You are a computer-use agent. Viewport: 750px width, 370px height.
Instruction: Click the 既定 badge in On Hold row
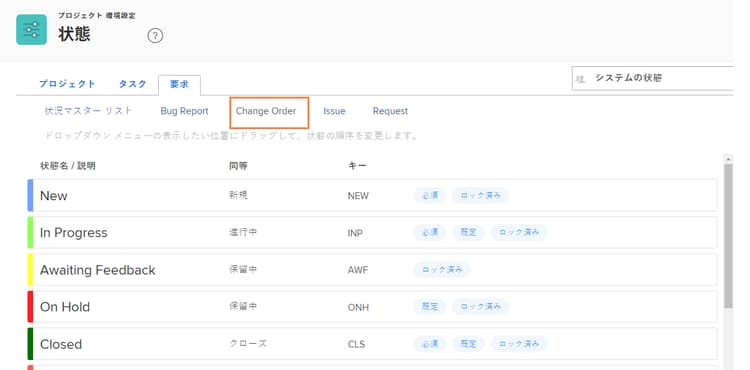(430, 306)
